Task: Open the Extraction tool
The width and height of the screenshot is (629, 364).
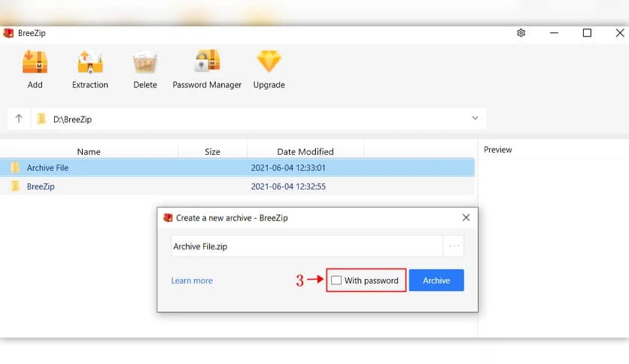Action: (x=90, y=62)
